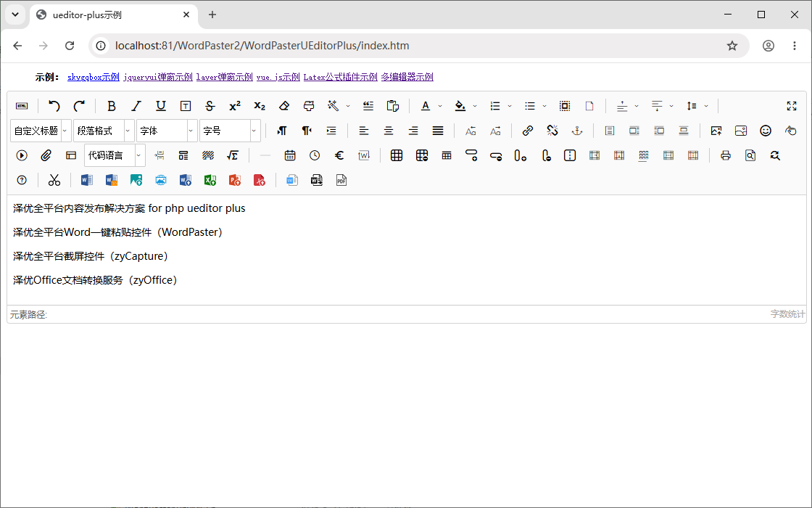Open the vue.js示例 link
The height and width of the screenshot is (508, 812).
tap(278, 77)
